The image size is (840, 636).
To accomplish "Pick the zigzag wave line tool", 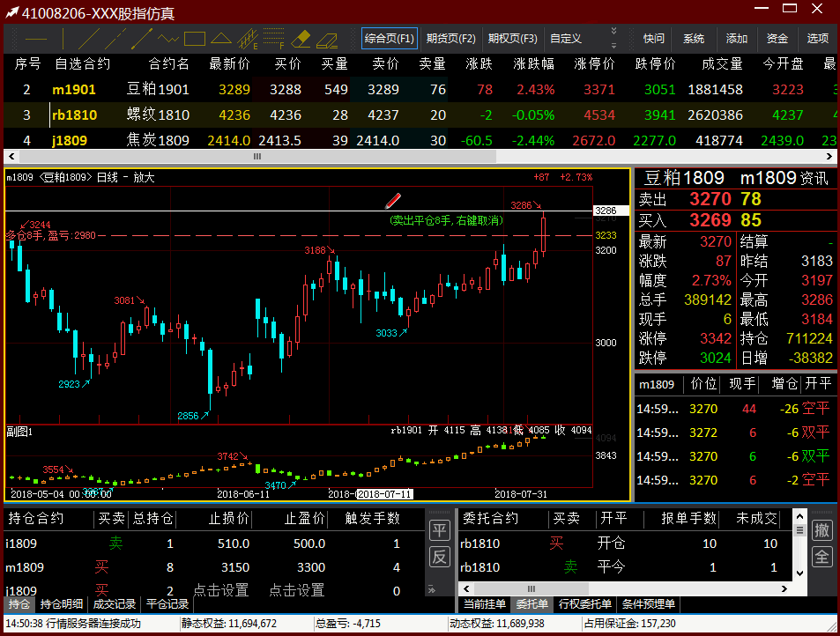I will 167,39.
